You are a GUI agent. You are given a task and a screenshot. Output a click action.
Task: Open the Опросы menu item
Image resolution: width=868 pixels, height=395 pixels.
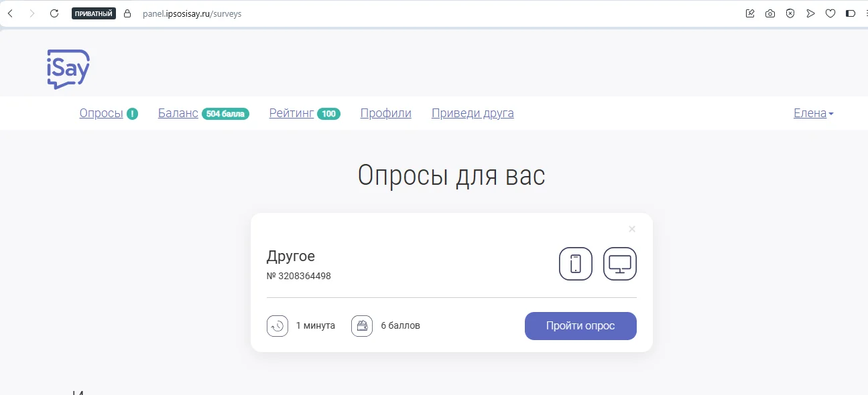click(x=101, y=113)
